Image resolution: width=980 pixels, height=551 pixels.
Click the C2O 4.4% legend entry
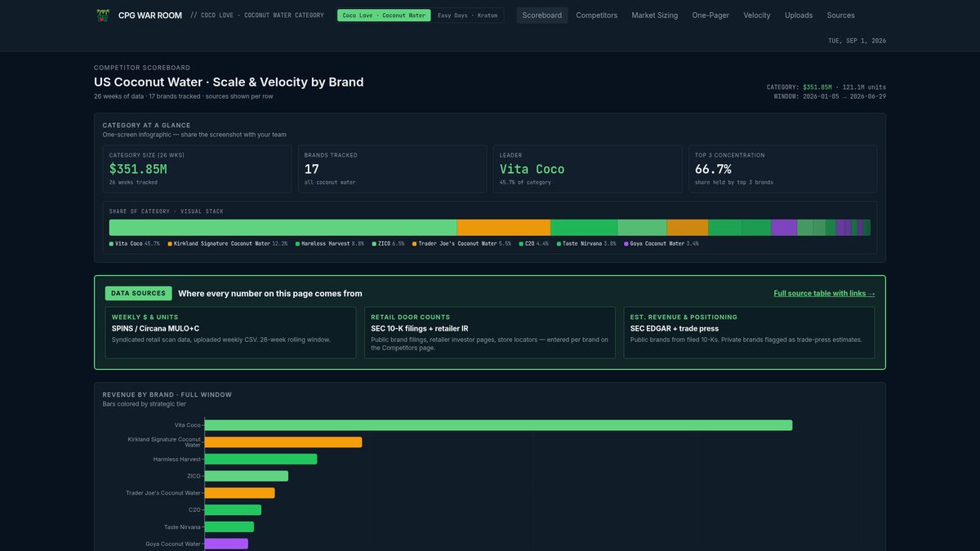coord(534,243)
